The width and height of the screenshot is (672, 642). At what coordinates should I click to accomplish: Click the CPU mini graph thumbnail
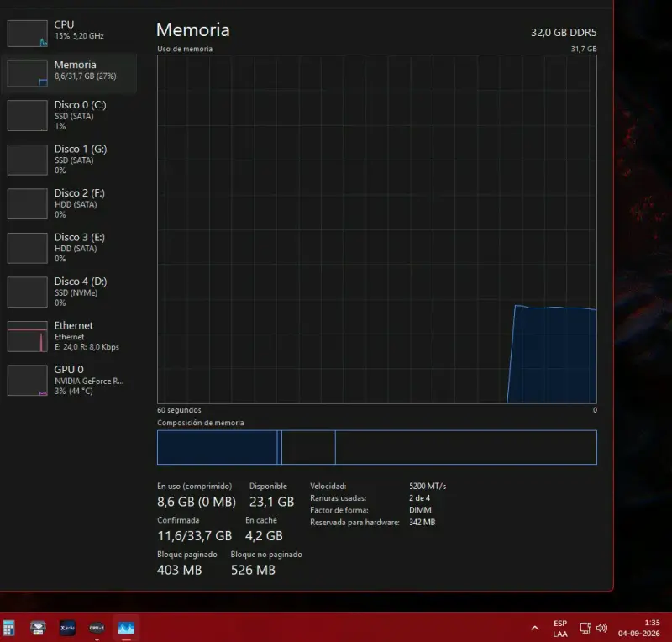28,34
